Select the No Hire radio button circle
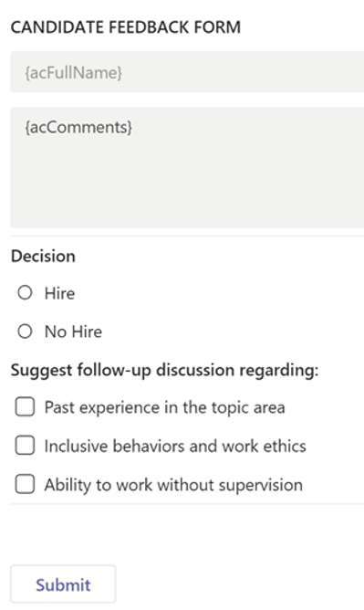The height and width of the screenshot is (610, 364). pyautogui.click(x=25, y=331)
